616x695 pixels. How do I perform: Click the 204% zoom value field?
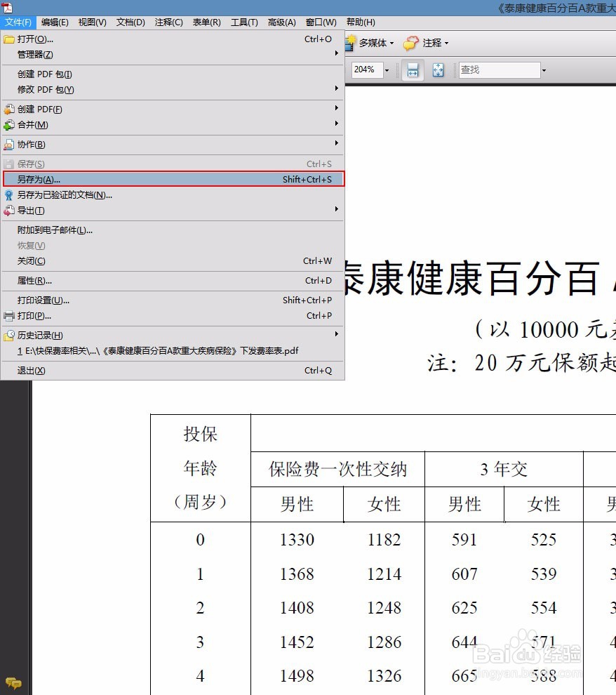pyautogui.click(x=368, y=70)
